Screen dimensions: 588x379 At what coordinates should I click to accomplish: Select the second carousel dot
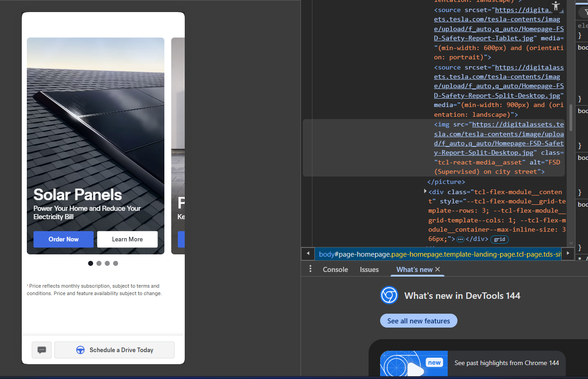click(99, 263)
